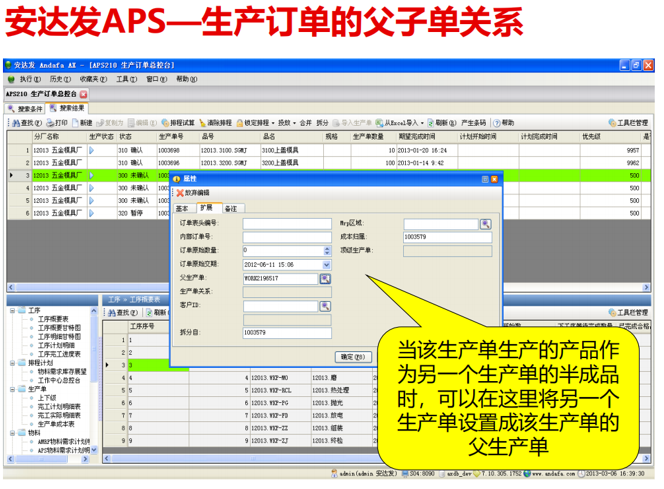664x489 pixels.
Task: Select 上下级 in the tree
Action: (x=47, y=398)
